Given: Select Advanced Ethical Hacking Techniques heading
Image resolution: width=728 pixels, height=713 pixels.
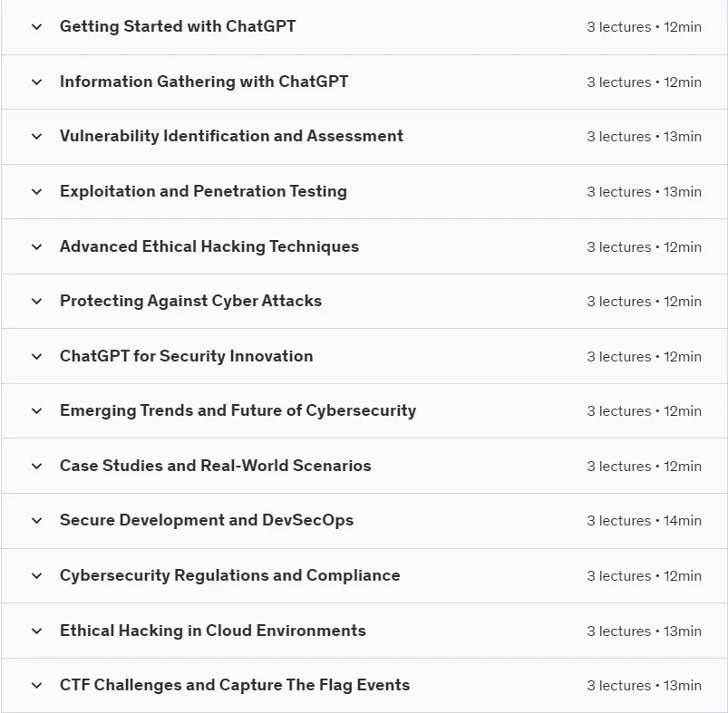Looking at the screenshot, I should tap(209, 246).
